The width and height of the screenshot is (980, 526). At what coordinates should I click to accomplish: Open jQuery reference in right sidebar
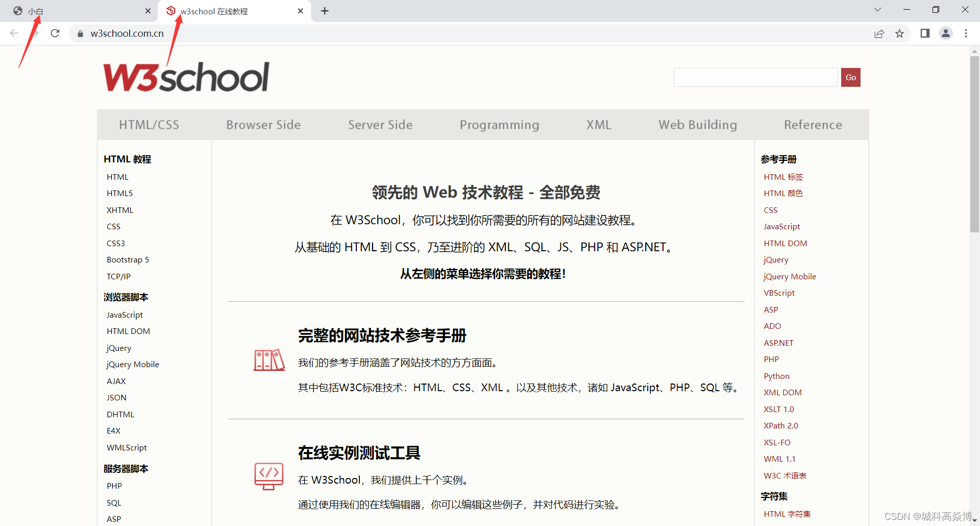[776, 259]
